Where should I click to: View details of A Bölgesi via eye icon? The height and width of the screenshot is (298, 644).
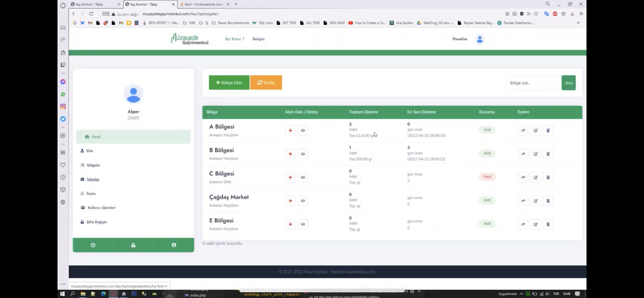click(303, 131)
